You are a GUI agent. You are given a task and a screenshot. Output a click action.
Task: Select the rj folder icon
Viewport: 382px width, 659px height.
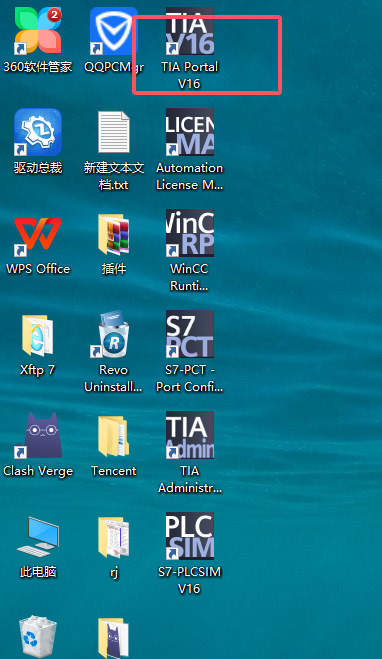click(113, 537)
